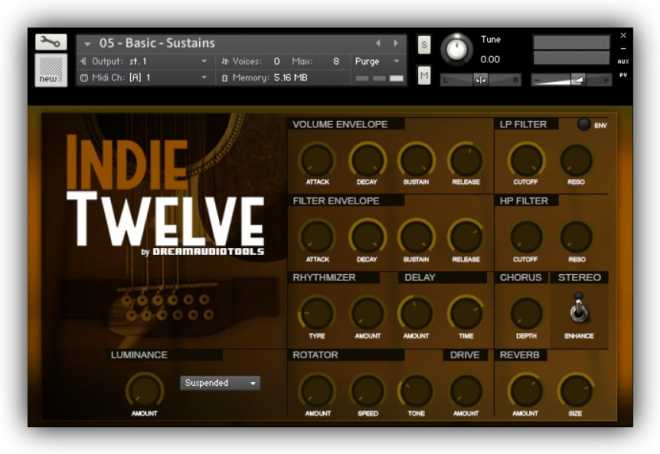This screenshot has width=660, height=454.
Task: Click the Chorus Depth knob
Action: tap(527, 313)
